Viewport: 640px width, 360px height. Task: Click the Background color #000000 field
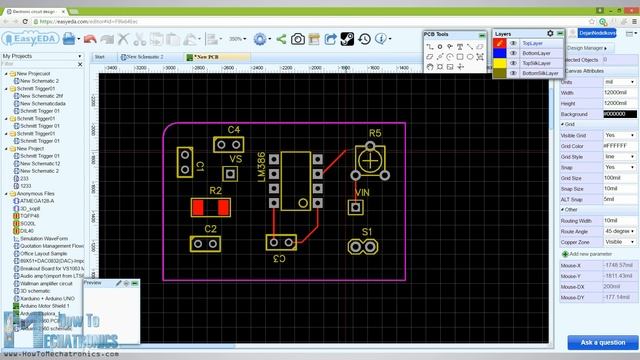(x=620, y=114)
